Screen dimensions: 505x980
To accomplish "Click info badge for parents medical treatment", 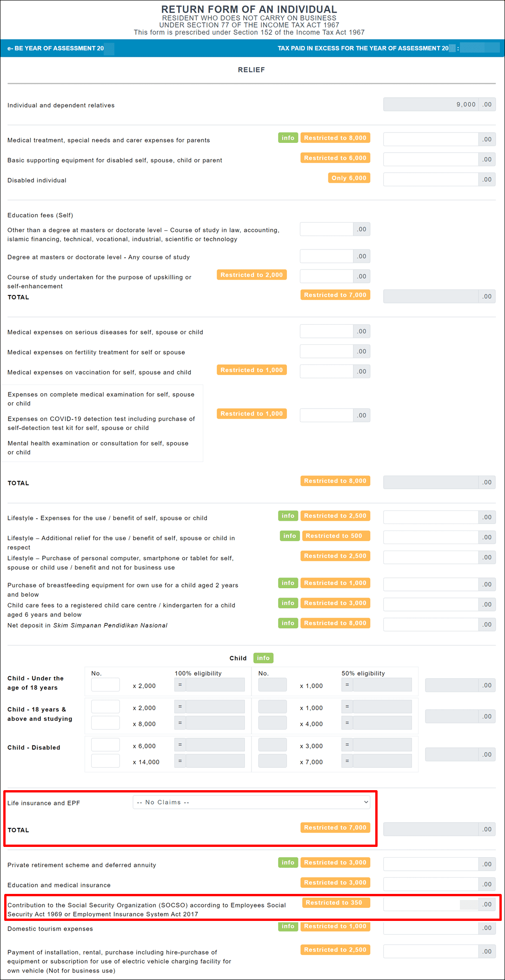I will tap(288, 138).
